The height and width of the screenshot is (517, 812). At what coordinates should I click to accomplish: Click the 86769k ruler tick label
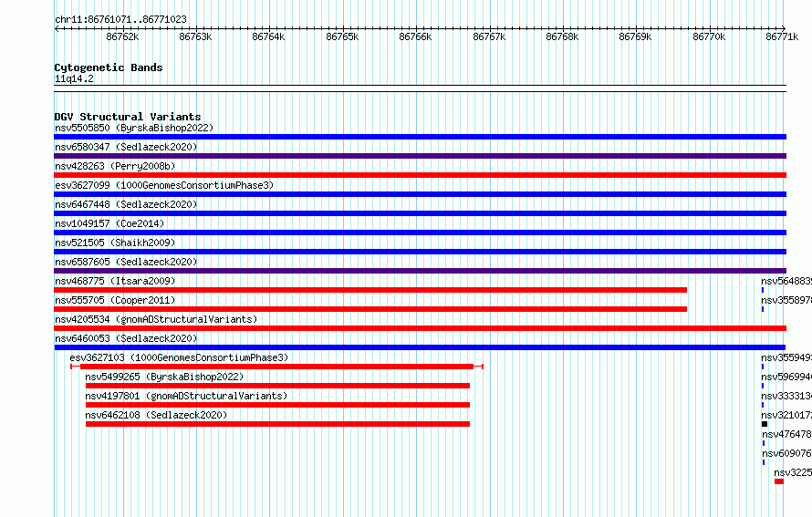(635, 36)
